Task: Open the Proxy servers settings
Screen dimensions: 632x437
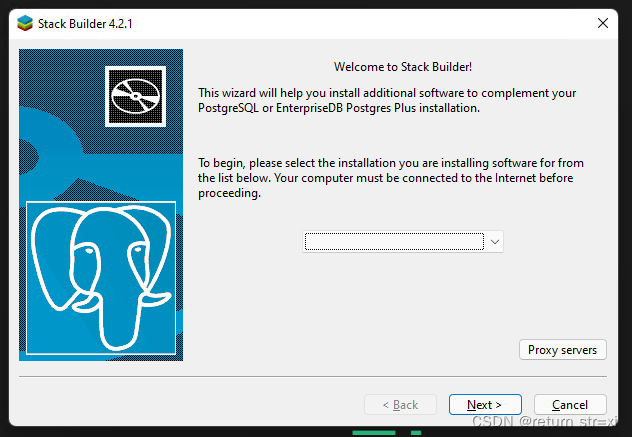Action: click(562, 350)
